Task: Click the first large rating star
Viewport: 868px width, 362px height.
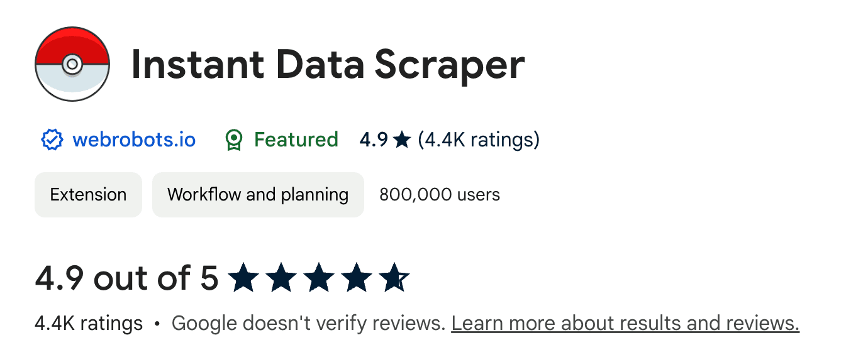Action: click(x=243, y=278)
